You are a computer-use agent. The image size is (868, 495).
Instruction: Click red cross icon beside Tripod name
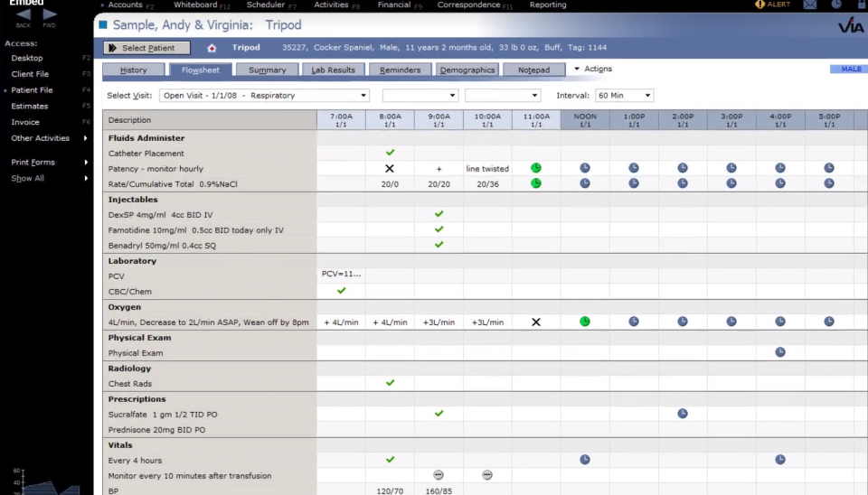tap(212, 48)
